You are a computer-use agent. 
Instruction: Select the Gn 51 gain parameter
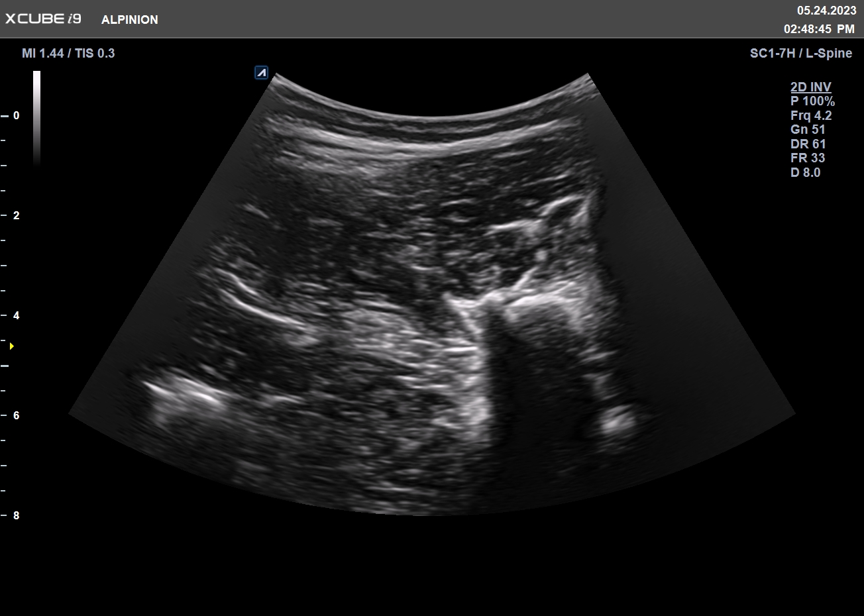(x=808, y=130)
